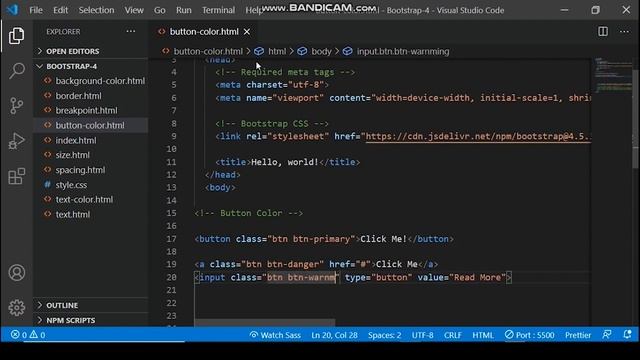Viewport: 640px width, 360px height.
Task: Click CRLF end of line selector
Action: (453, 335)
